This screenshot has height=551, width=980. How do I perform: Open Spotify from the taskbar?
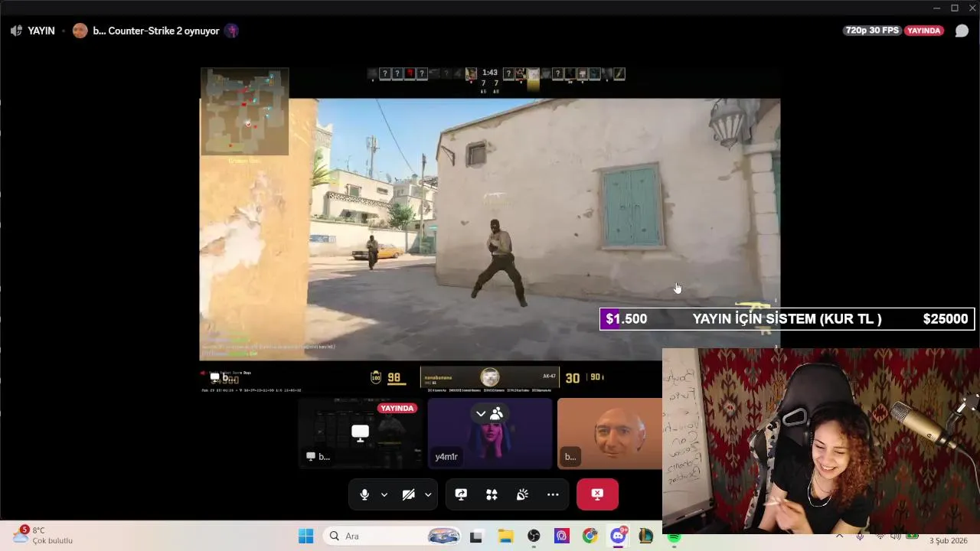674,537
